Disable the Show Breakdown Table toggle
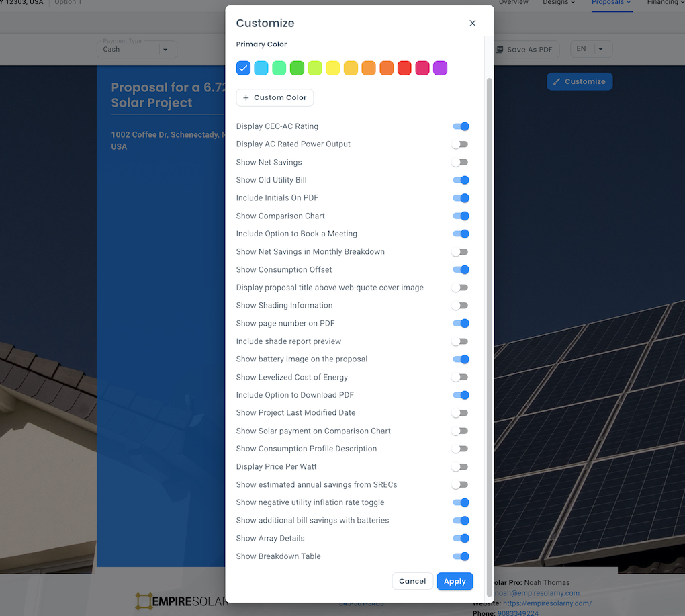This screenshot has width=685, height=616. 461,556
